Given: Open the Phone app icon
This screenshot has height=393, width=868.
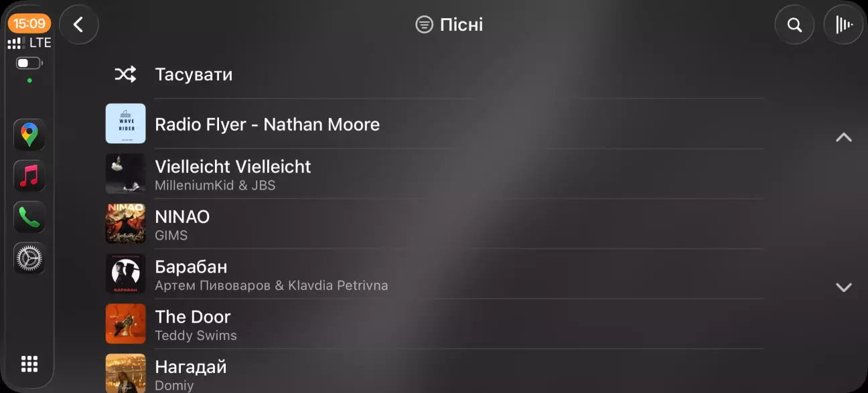Looking at the screenshot, I should coord(29,217).
